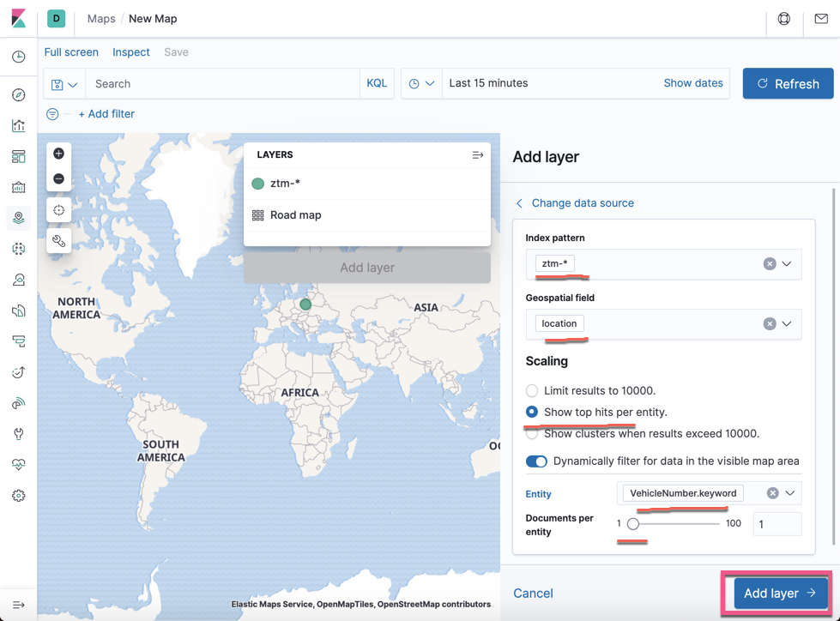Select Limit results to 10000 option

coord(532,391)
